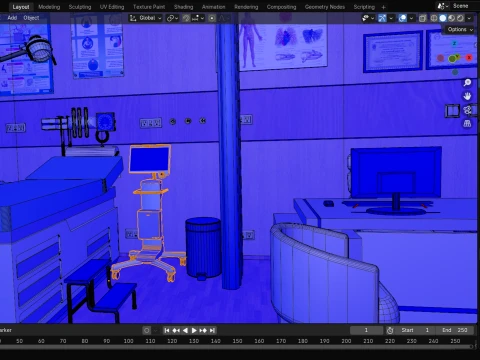
Task: Open the scene browse icon dropdown
Action: 443,6
